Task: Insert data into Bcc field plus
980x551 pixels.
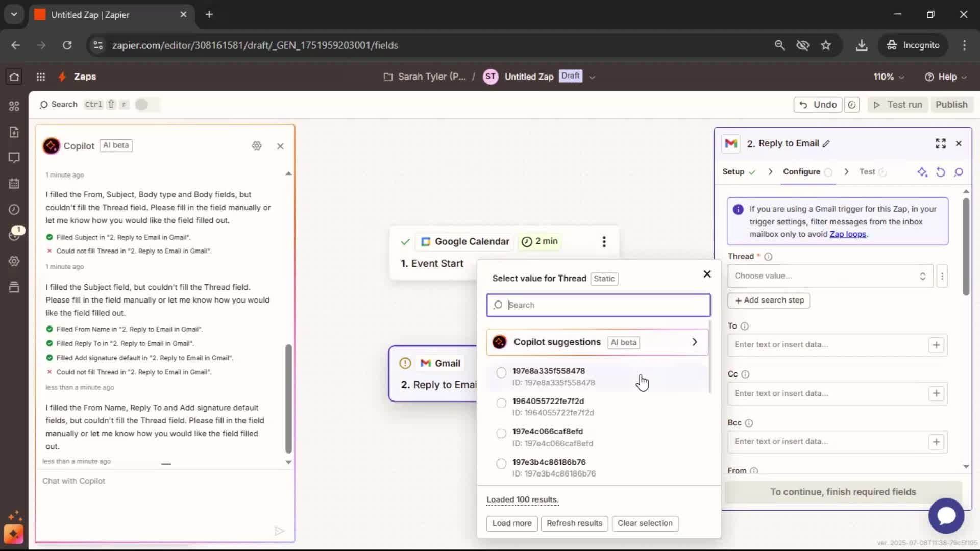Action: [x=936, y=442]
